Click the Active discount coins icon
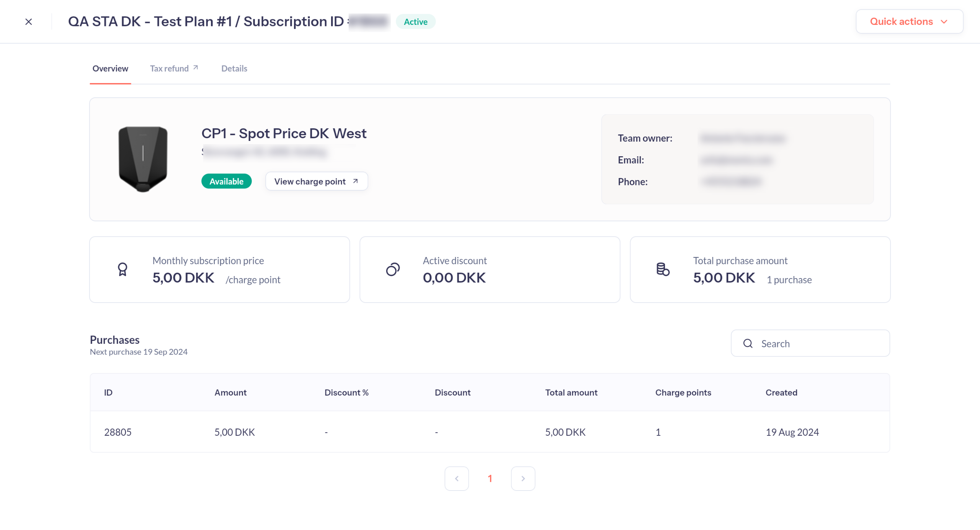This screenshot has width=980, height=530. 393,270
